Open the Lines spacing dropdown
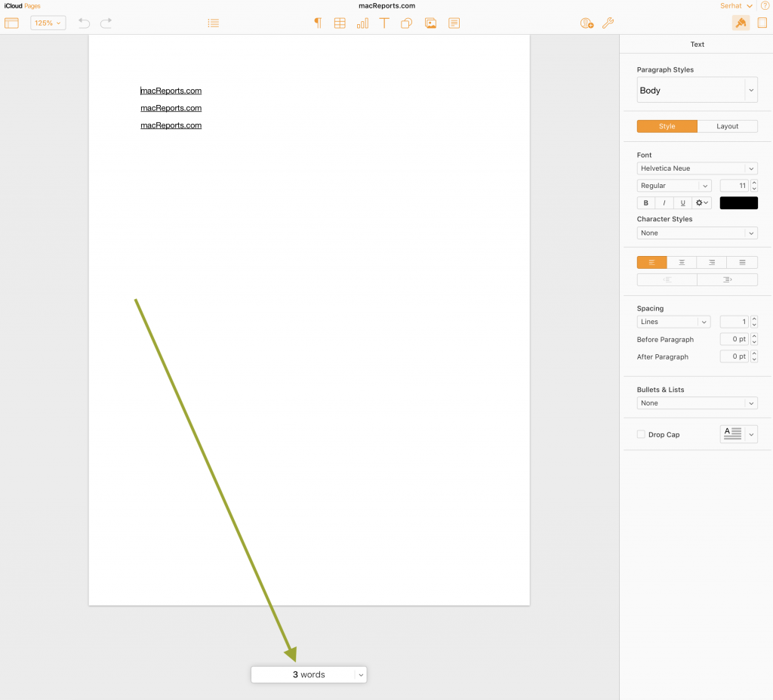773x700 pixels. click(x=673, y=322)
